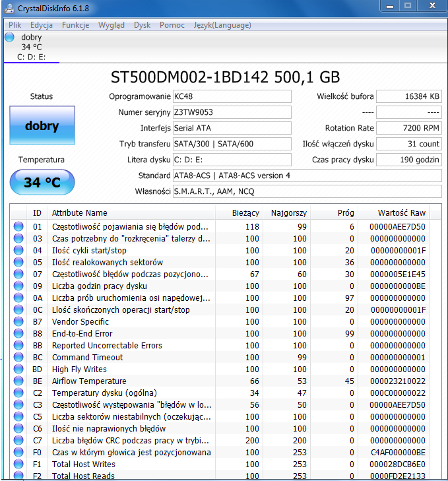Click the Własności field with S.M.A.R.T., AAM, NCQ
Image resolution: width=448 pixels, height=481 pixels.
coord(307,191)
